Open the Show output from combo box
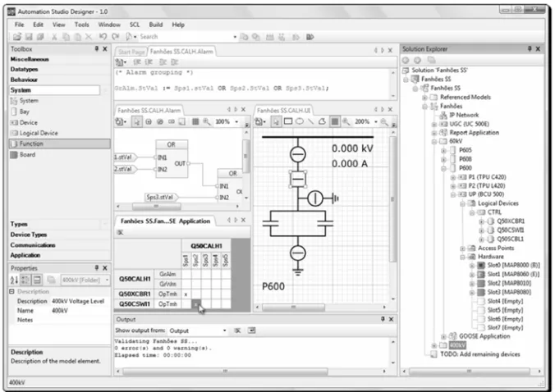The height and width of the screenshot is (392, 555). (198, 330)
